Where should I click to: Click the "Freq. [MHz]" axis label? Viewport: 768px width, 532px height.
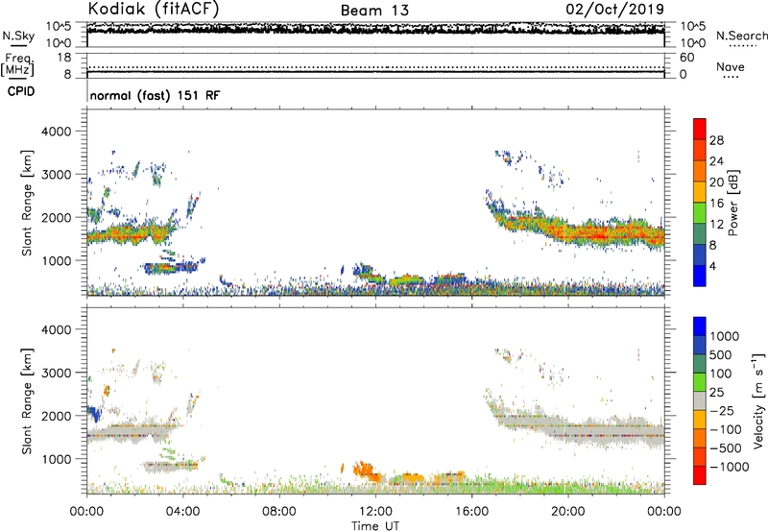(x=18, y=65)
